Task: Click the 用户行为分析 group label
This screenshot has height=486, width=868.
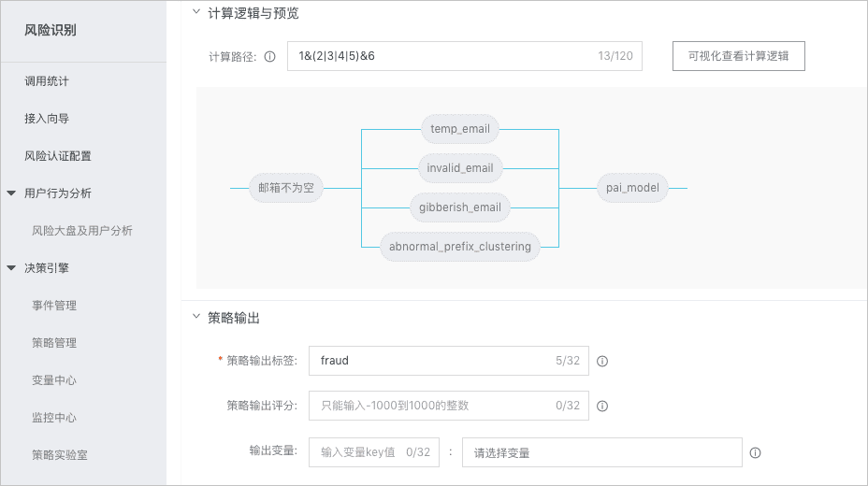Action: (58, 193)
